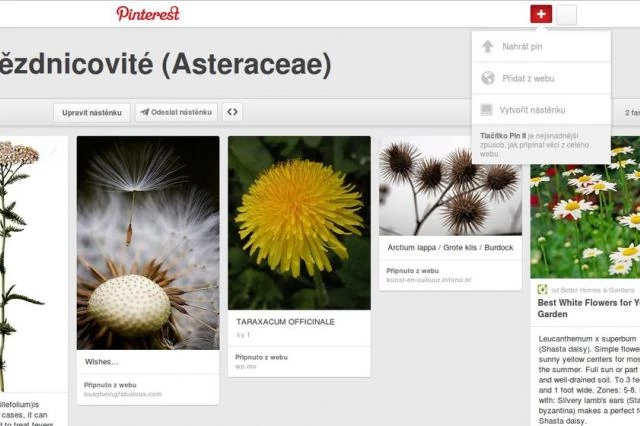The height and width of the screenshot is (426, 640).
Task: Click the repin count under Taraxacum caption
Action: click(x=243, y=335)
